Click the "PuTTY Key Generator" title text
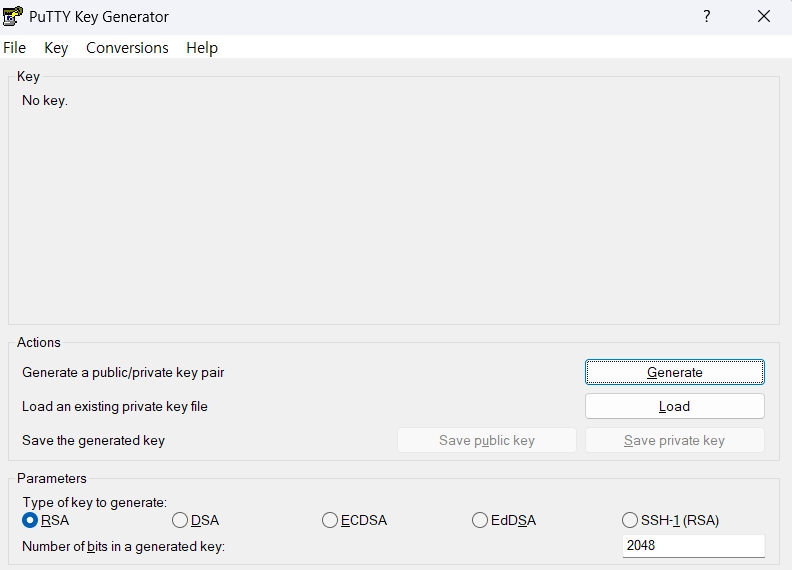 (99, 17)
